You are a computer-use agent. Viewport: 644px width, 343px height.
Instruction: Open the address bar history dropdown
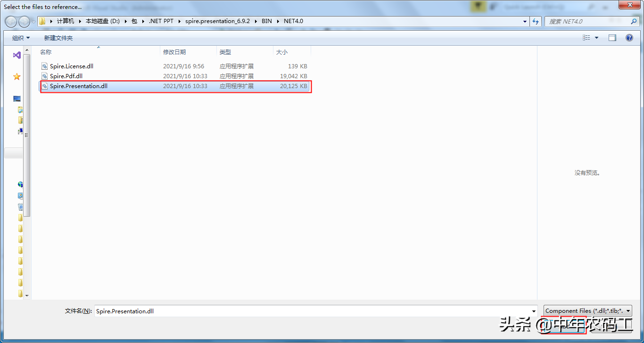click(x=525, y=21)
